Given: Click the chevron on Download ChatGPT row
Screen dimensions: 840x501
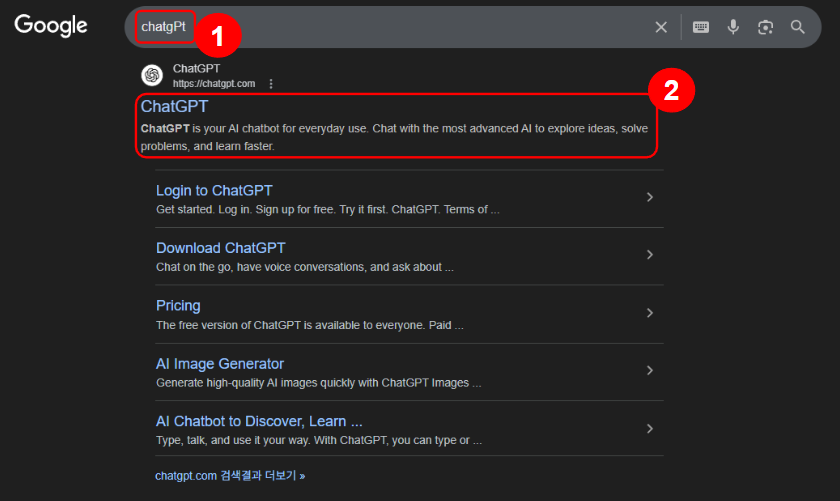Looking at the screenshot, I should (650, 255).
